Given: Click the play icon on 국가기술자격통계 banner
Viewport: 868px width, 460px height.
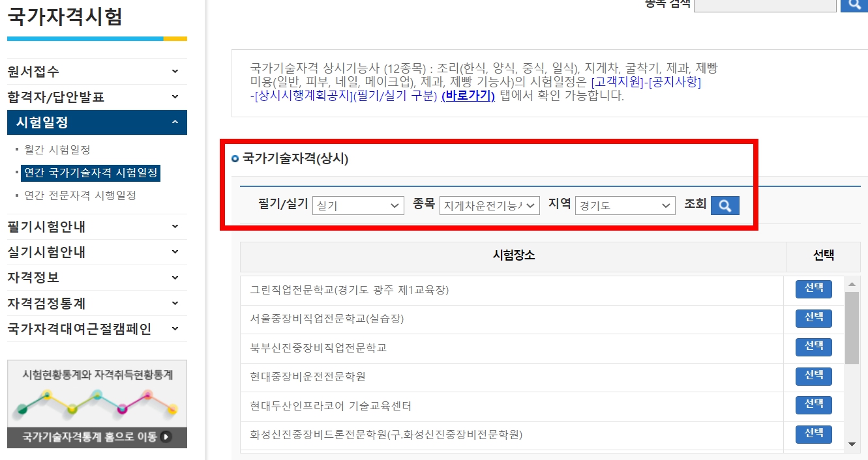Looking at the screenshot, I should point(166,437).
